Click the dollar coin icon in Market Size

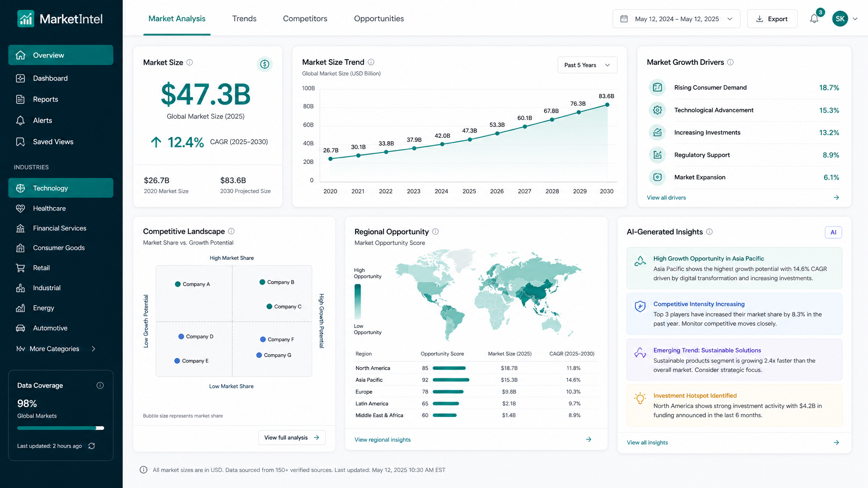[265, 64]
